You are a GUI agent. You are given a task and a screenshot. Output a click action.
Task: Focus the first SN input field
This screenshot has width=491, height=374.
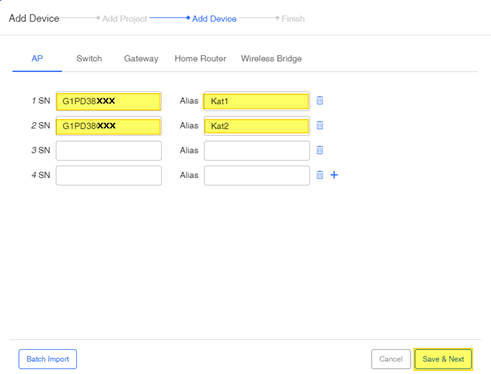click(x=109, y=101)
